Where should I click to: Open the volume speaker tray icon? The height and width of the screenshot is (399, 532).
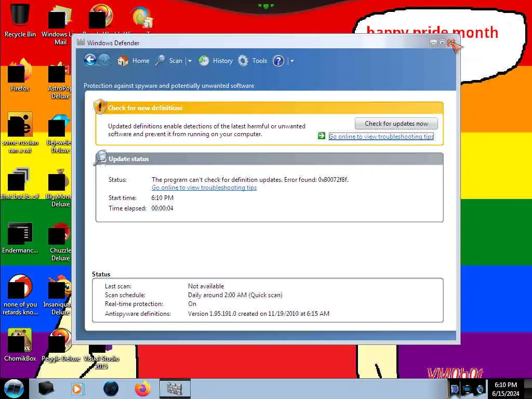click(x=480, y=389)
